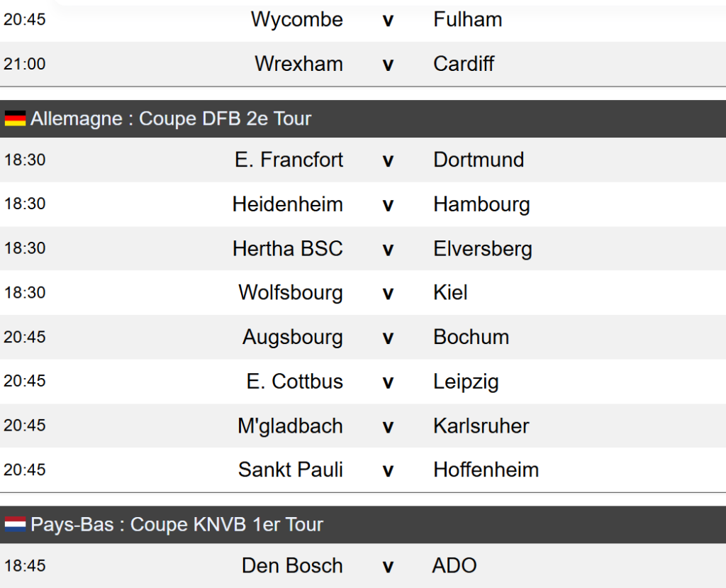Choose Wolfsbourg in the match list
Screen dimensions: 726x588
pyautogui.click(x=290, y=292)
